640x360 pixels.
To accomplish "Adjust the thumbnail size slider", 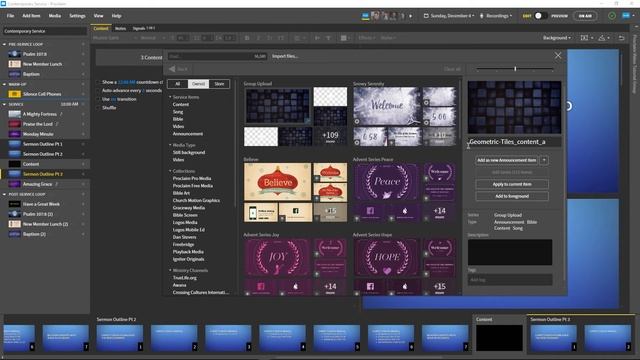I will (x=515, y=69).
